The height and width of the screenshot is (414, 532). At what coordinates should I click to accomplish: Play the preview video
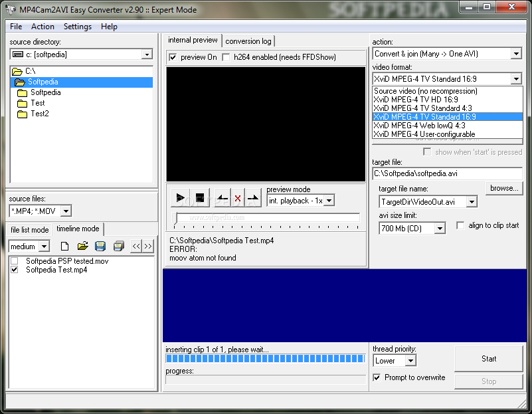[x=180, y=197]
